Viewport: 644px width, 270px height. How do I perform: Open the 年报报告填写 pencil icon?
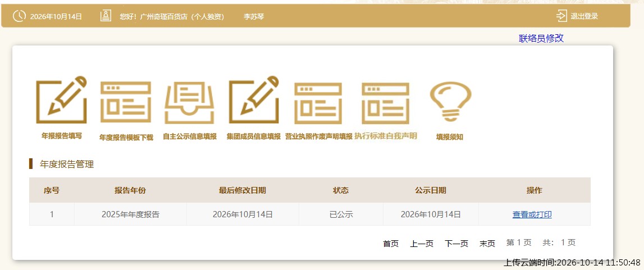(62, 100)
